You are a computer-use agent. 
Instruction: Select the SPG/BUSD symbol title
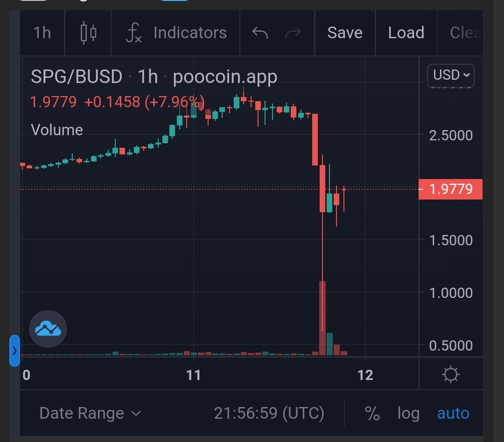coord(77,77)
